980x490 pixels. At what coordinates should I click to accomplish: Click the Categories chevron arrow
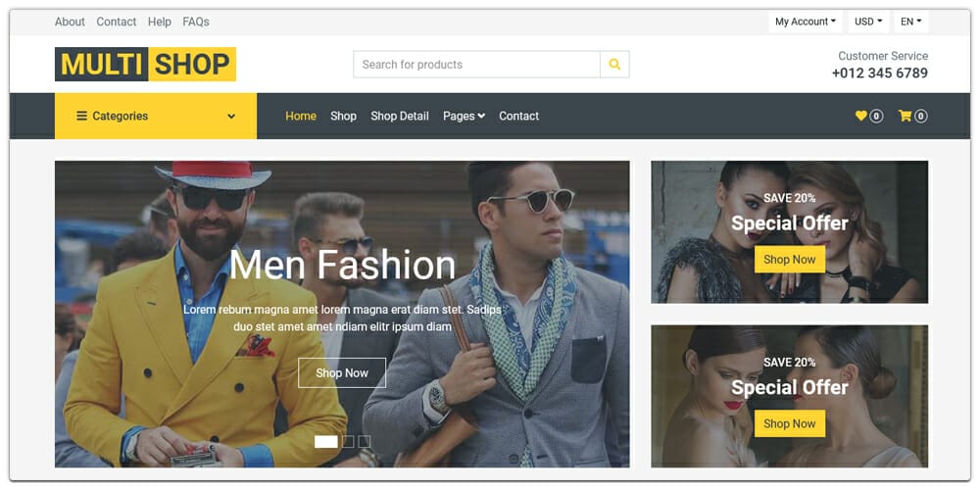click(231, 117)
